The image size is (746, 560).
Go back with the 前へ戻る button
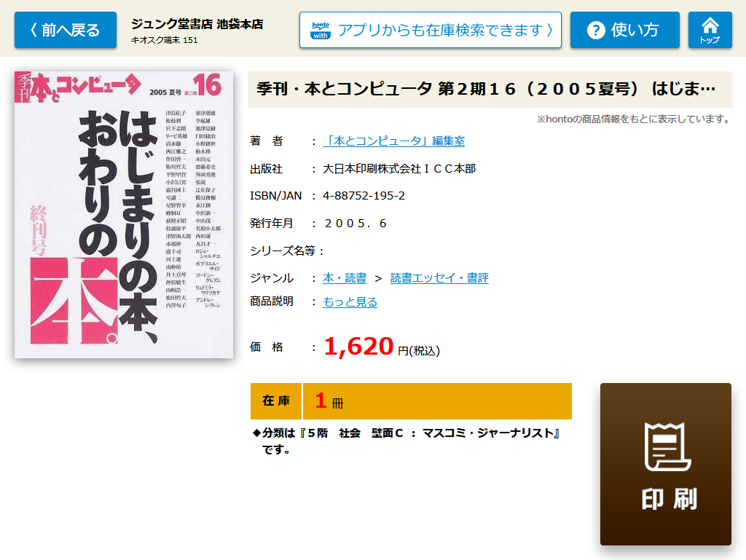point(65,30)
